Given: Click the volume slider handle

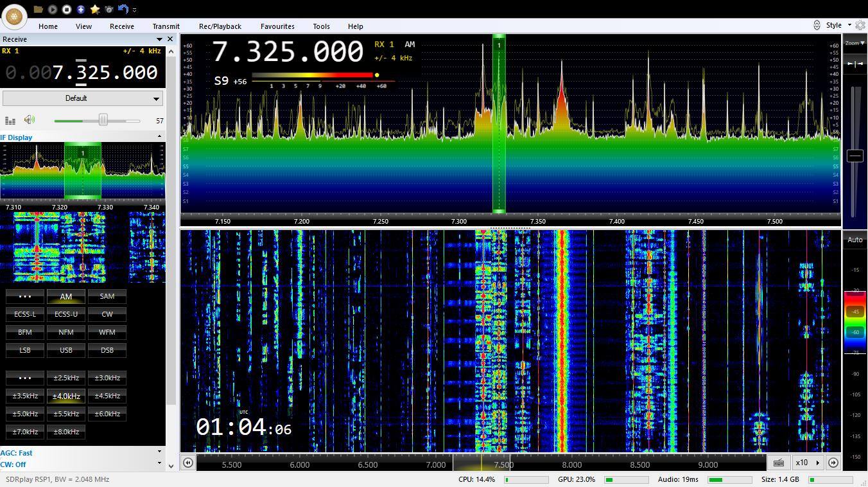Looking at the screenshot, I should [103, 120].
